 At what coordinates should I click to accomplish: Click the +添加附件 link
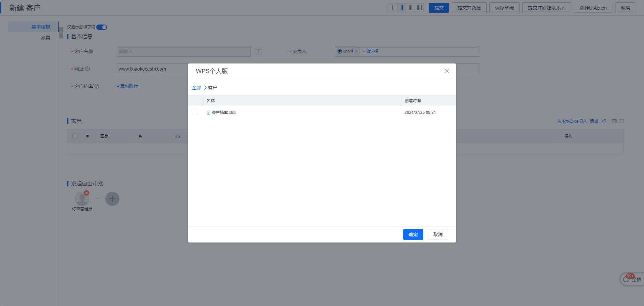(127, 86)
